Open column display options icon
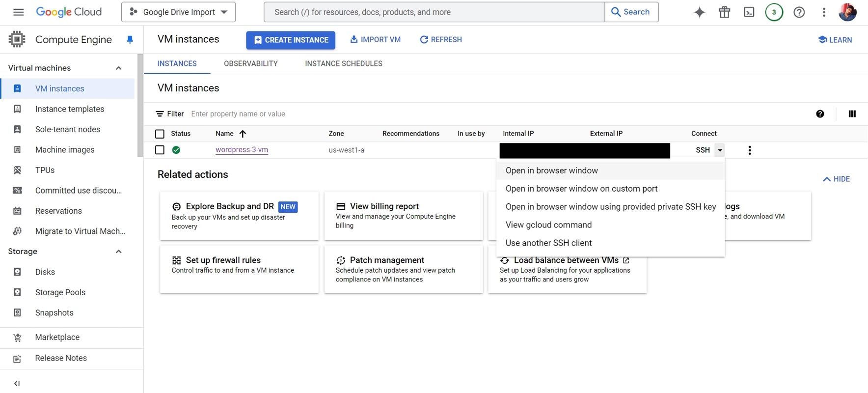Viewport: 868px width, 393px height. pos(852,114)
